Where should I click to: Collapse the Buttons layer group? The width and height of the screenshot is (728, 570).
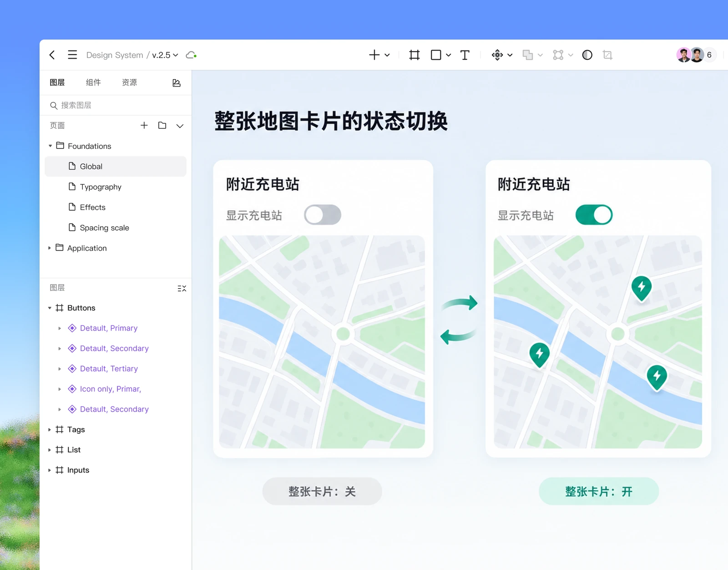coord(50,308)
